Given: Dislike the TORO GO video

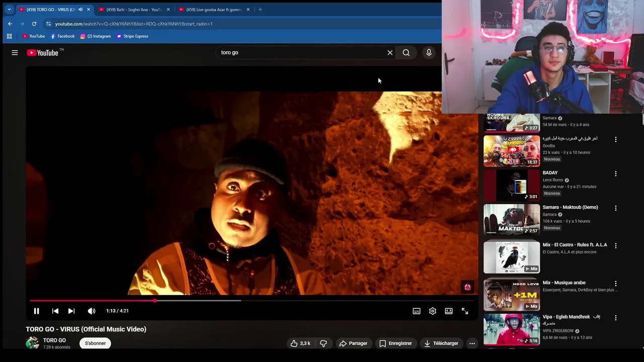Looking at the screenshot, I should click(324, 343).
